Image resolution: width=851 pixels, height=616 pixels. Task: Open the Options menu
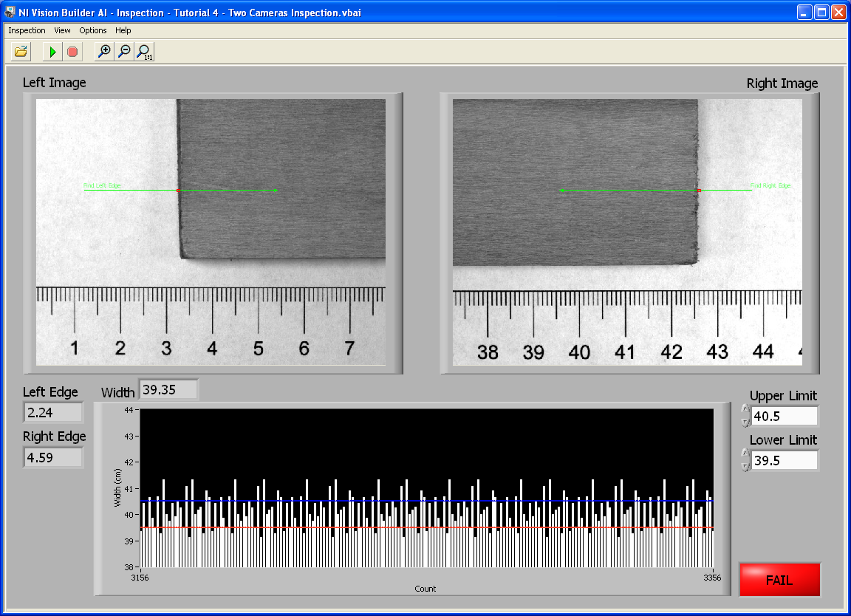pos(93,30)
